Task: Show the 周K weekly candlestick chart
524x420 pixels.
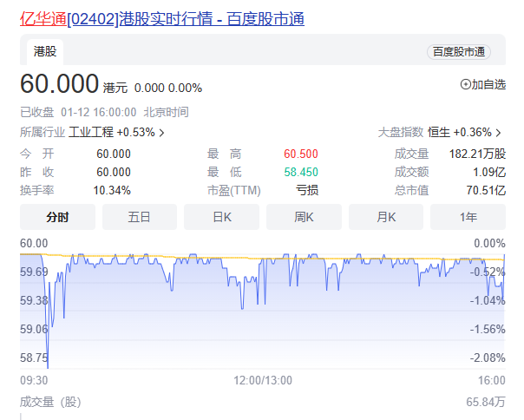Action: (304, 217)
